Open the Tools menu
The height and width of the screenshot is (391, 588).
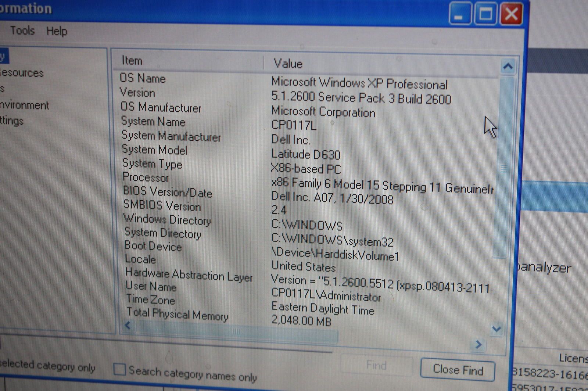(22, 30)
